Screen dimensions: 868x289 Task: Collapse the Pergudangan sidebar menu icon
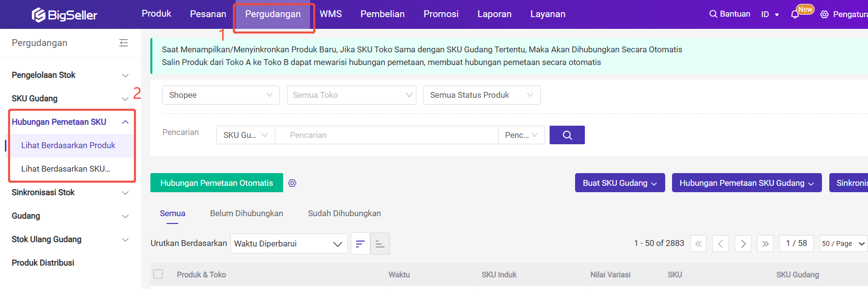point(123,43)
